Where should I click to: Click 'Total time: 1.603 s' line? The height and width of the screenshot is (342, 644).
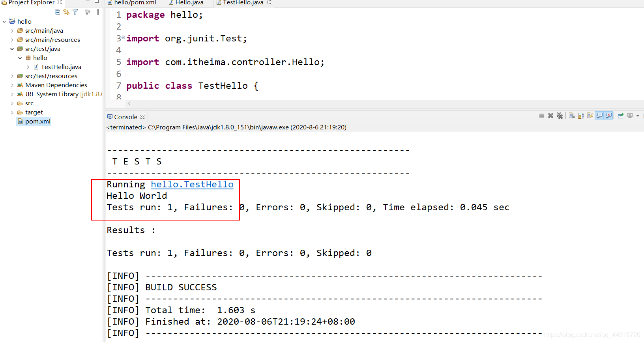click(200, 310)
